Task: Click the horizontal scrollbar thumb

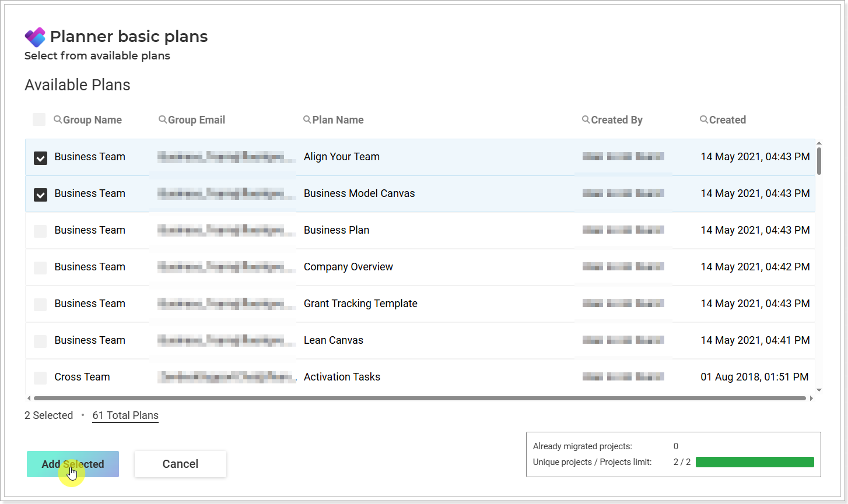Action: click(420, 399)
